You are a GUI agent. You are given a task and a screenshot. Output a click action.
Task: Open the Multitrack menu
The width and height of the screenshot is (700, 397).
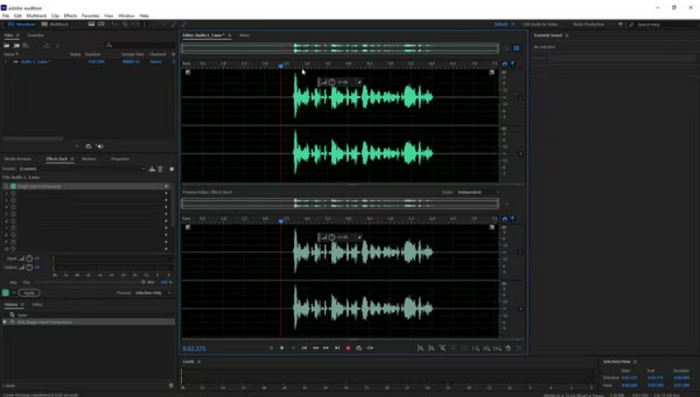(x=36, y=16)
